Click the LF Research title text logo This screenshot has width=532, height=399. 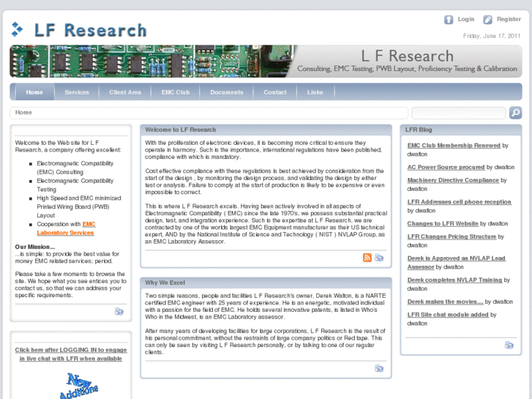coord(90,30)
